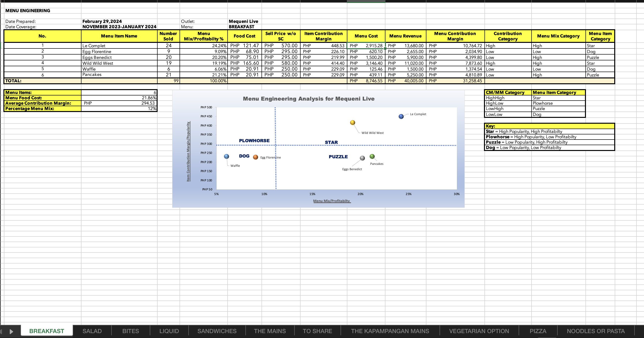Select the Menu Mix/Profitabilty axis title
This screenshot has width=644, height=338.
coord(332,201)
